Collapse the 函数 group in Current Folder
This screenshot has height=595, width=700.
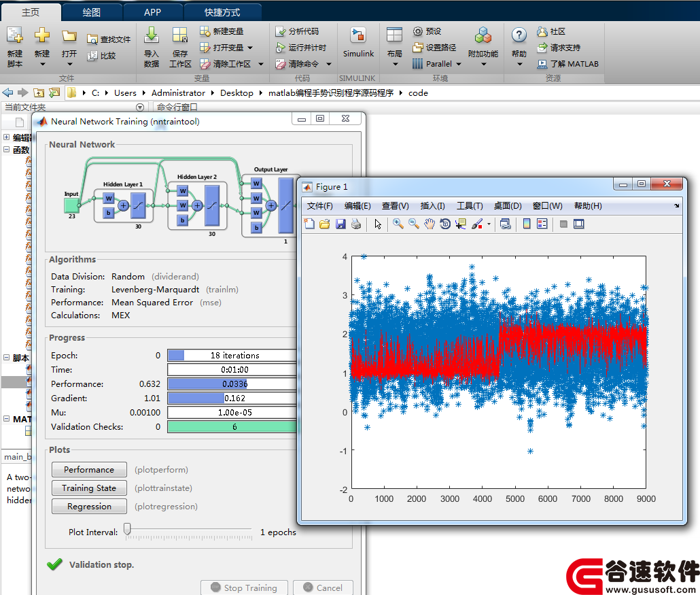[7, 149]
